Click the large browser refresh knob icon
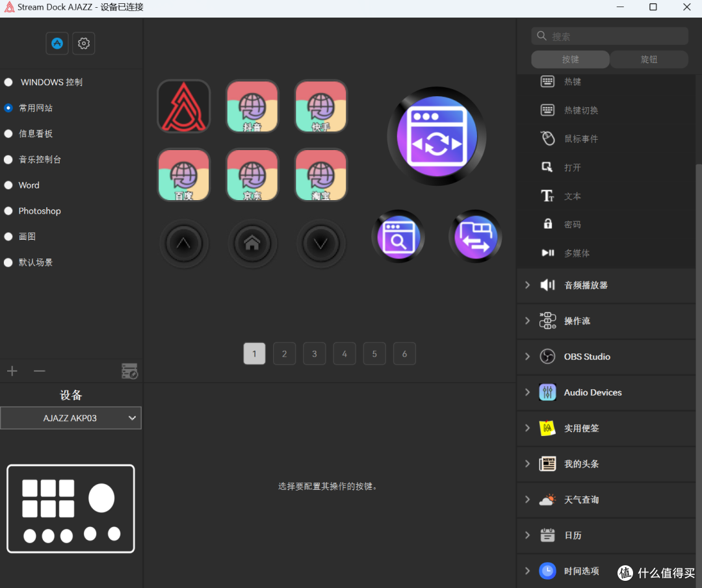The width and height of the screenshot is (702, 588). [437, 136]
